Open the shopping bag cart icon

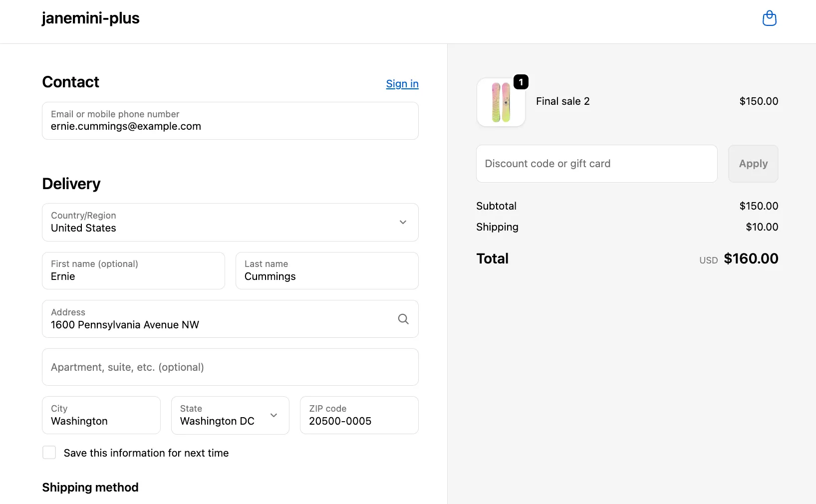[x=769, y=18]
